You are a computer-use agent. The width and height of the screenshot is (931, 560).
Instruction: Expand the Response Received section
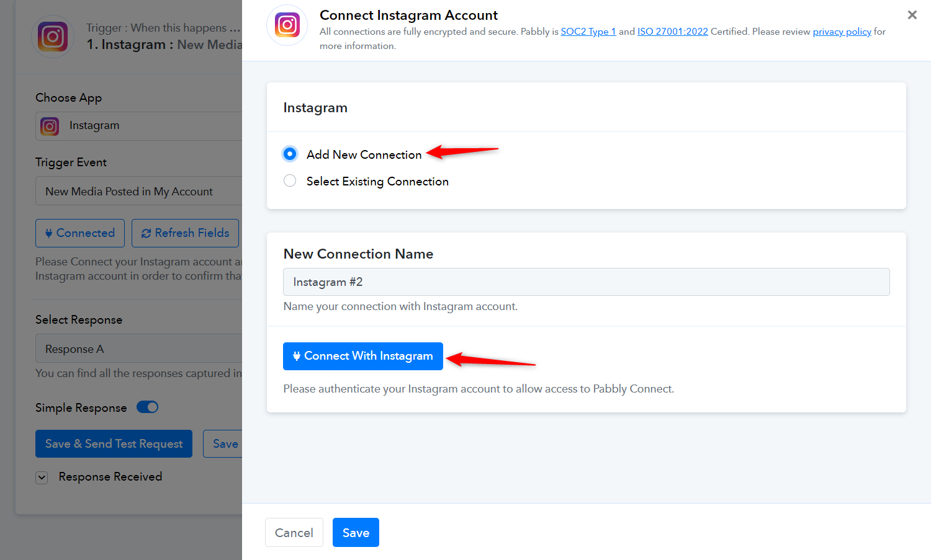pyautogui.click(x=42, y=477)
